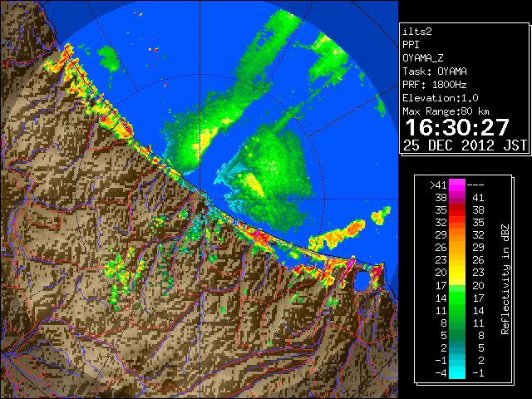
Task: Click the 'Elevation:1.0' text
Action: 441,98
